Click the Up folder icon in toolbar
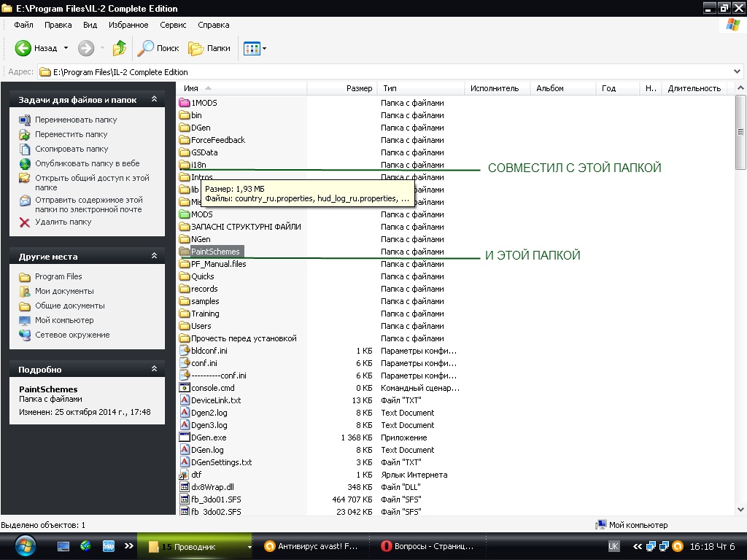The height and width of the screenshot is (560, 747). (x=119, y=48)
